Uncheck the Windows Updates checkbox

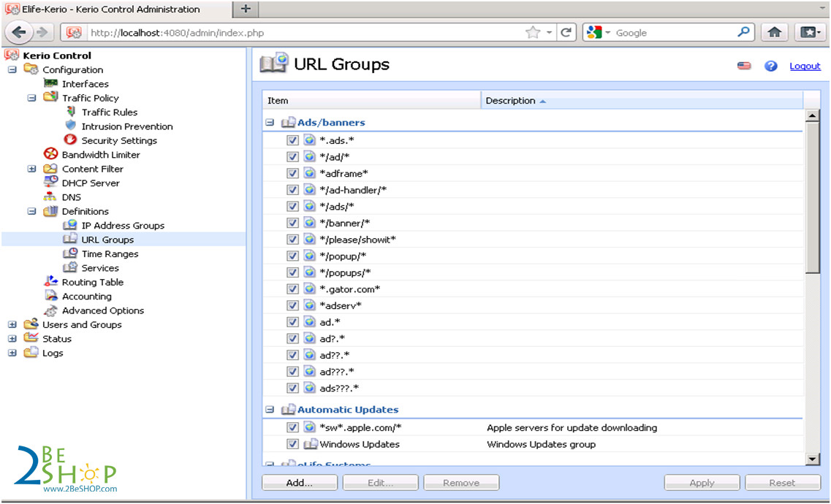(292, 443)
